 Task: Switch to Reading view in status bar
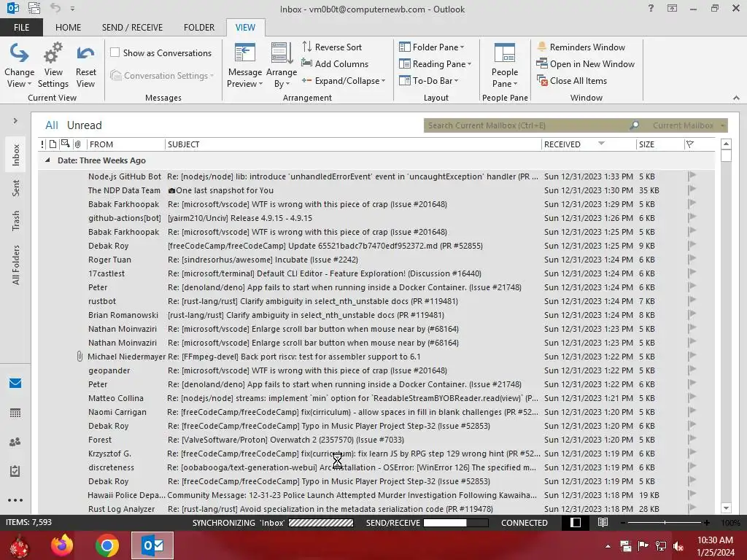tap(603, 522)
